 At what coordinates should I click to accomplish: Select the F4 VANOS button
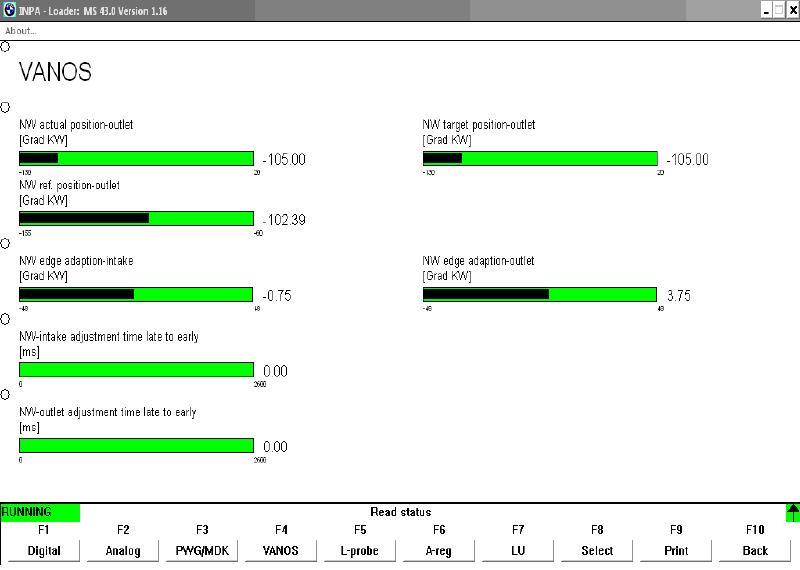(281, 551)
